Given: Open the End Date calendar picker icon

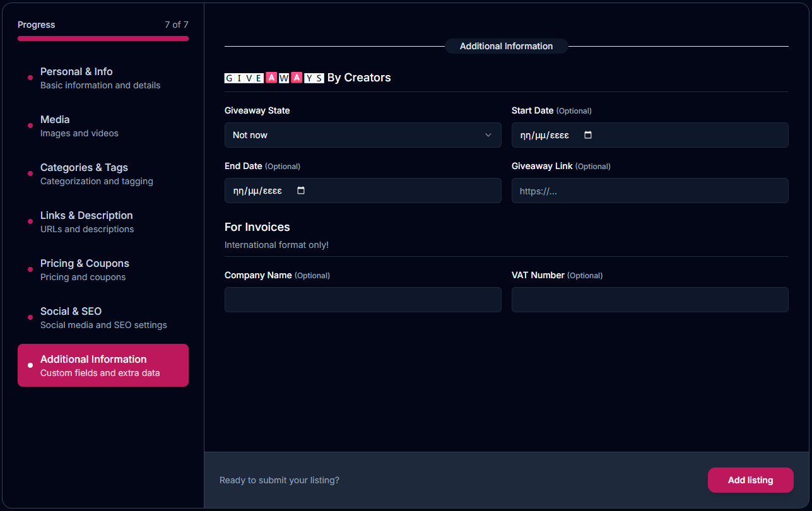Looking at the screenshot, I should (301, 191).
